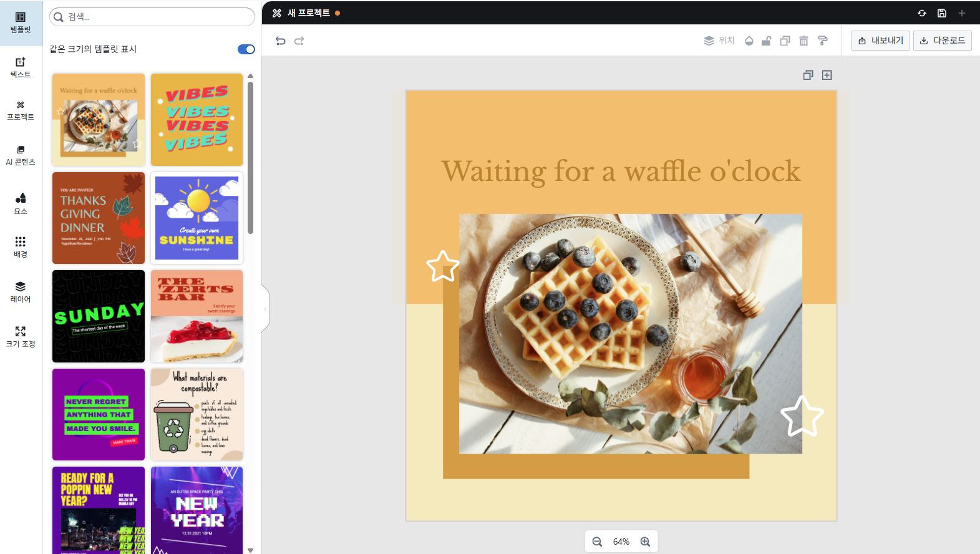
Task: Open the 위치 position options
Action: click(719, 41)
